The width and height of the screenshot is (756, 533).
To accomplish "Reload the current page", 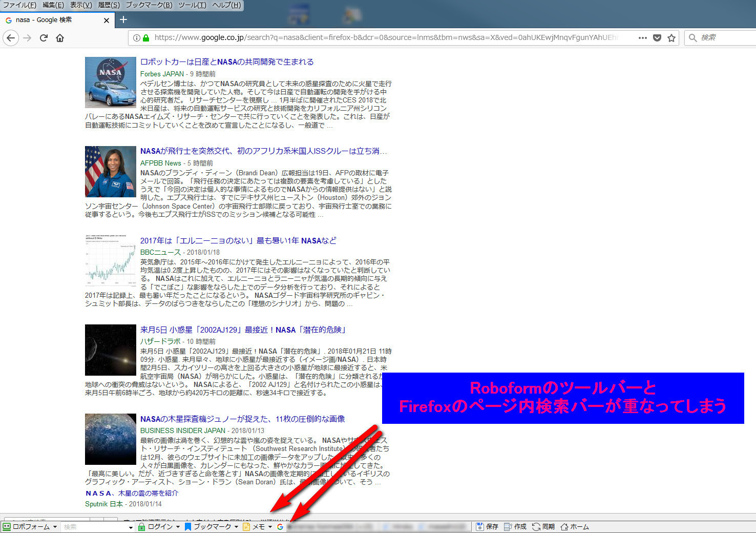I will tap(44, 38).
